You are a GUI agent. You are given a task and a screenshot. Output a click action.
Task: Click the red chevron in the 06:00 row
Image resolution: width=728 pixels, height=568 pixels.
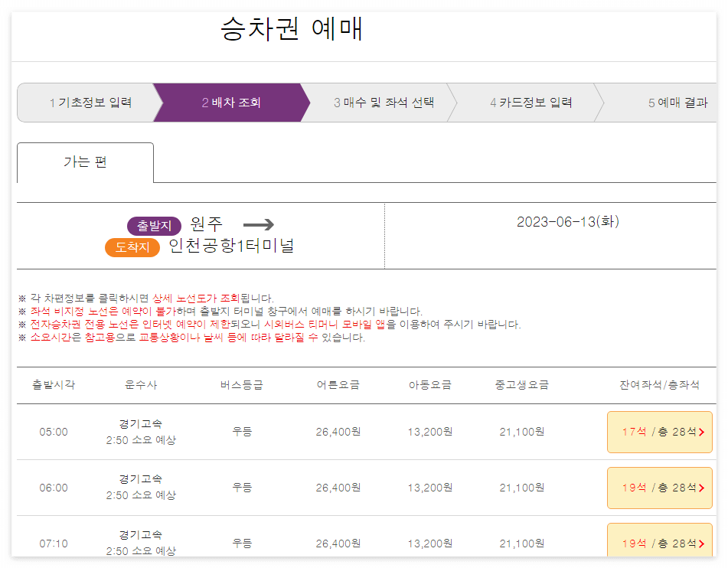click(701, 488)
